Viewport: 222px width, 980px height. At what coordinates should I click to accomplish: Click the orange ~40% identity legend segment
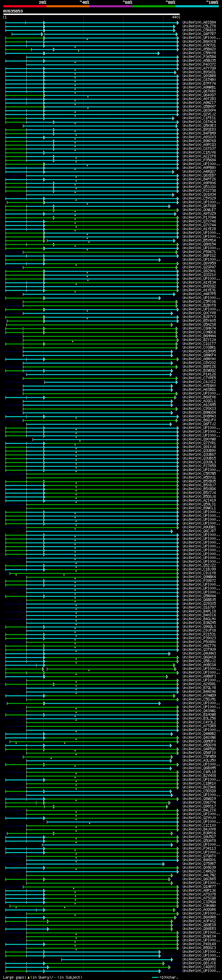pos(68,7)
